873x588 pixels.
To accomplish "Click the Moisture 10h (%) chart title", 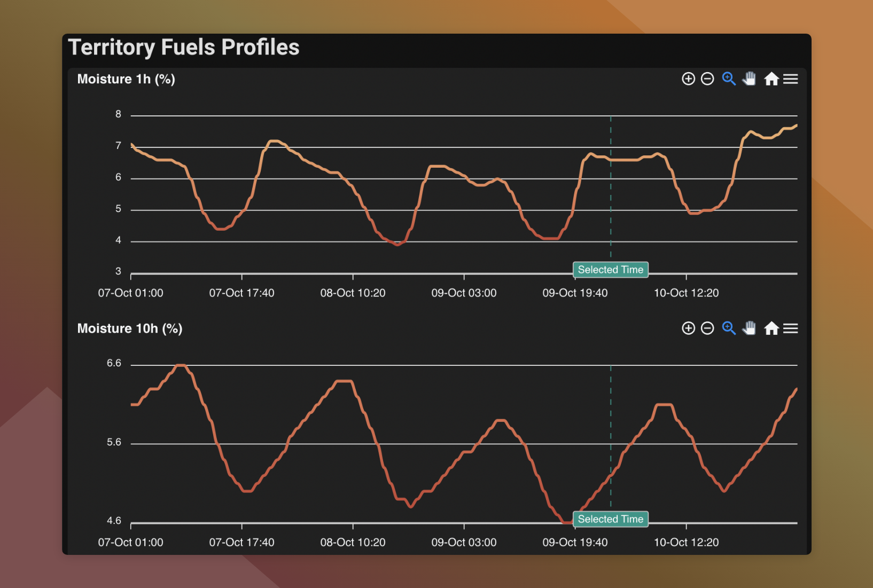I will pyautogui.click(x=129, y=328).
